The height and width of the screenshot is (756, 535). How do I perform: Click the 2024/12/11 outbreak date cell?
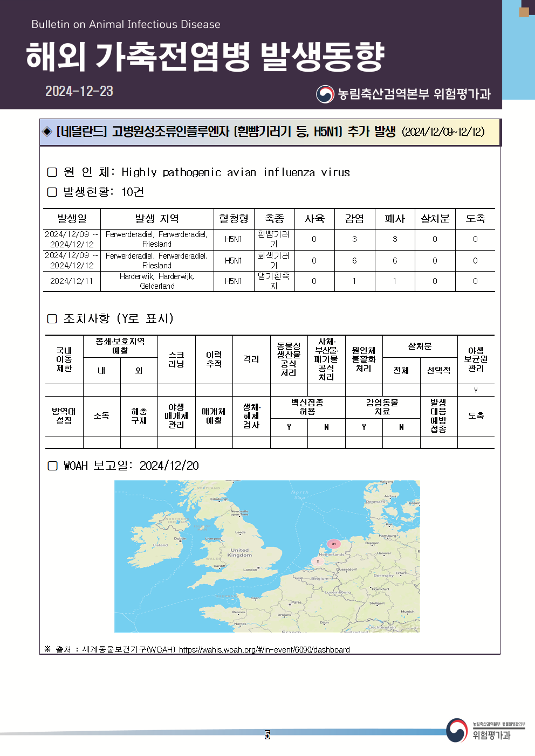[x=72, y=281]
